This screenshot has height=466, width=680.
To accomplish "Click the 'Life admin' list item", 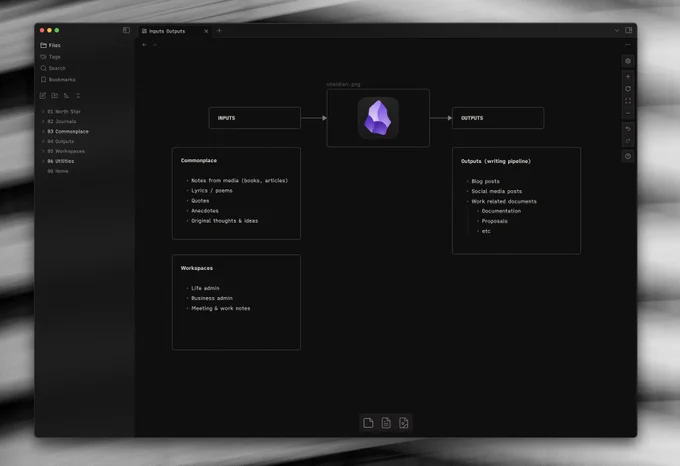I will 205,288.
